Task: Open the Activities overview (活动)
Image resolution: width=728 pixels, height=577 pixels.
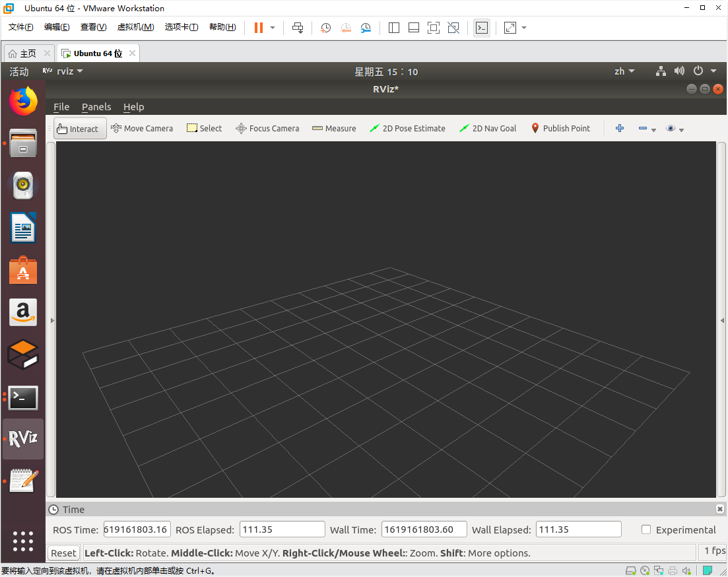Action: [x=19, y=71]
